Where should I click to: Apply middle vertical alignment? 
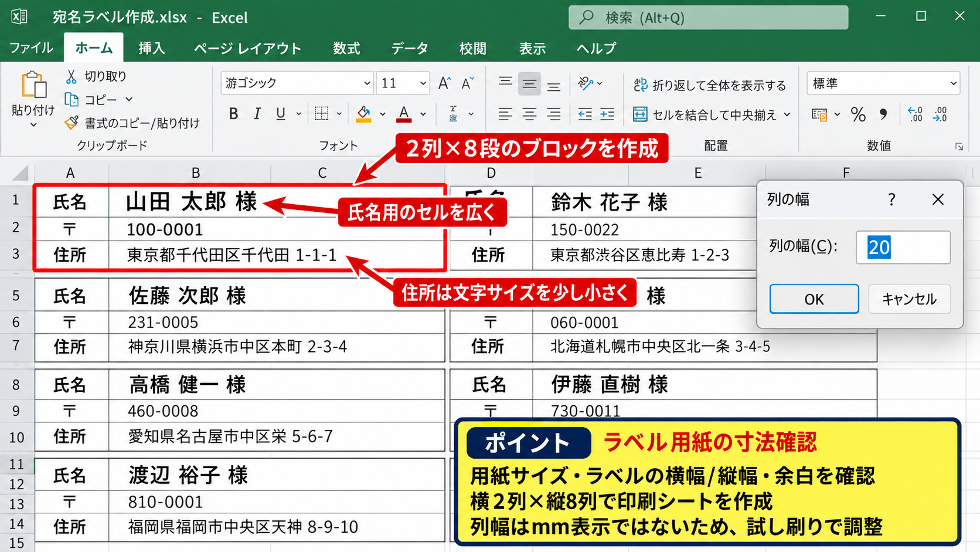[x=529, y=84]
